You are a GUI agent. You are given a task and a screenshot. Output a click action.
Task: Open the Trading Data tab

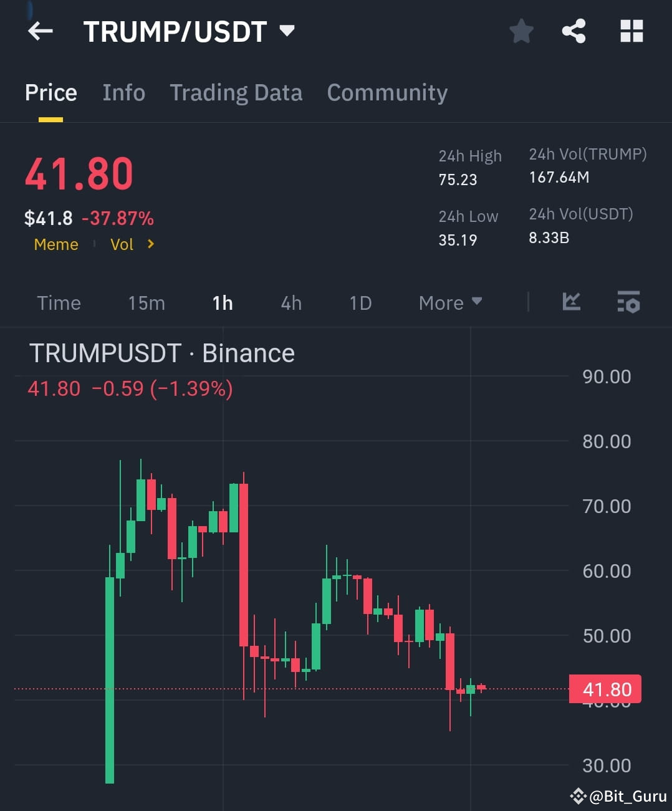coord(236,92)
